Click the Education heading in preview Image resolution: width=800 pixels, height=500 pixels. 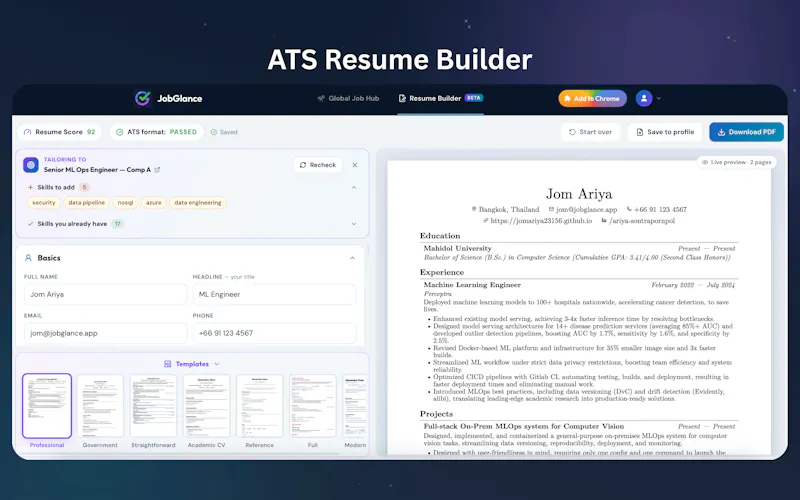pos(440,236)
